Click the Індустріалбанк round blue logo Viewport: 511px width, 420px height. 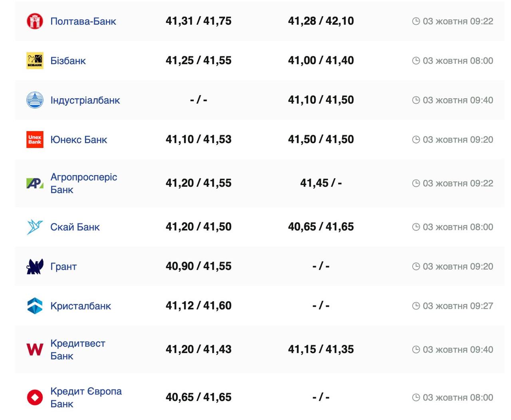[35, 100]
